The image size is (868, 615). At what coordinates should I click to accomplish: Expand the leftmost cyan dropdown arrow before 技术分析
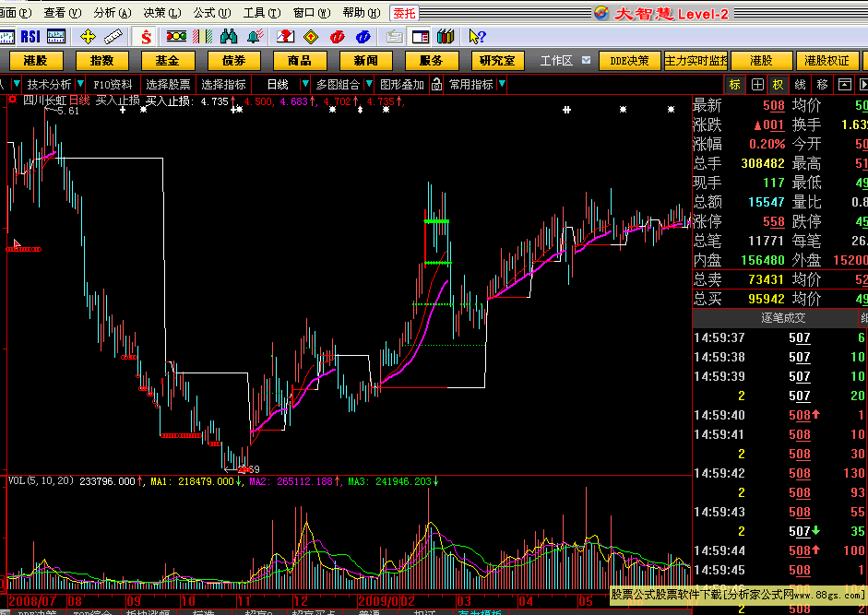[x=16, y=84]
